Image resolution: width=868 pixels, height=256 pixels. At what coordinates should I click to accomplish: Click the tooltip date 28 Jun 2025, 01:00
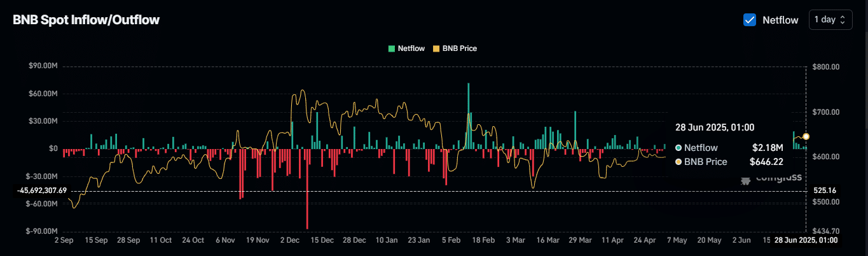(x=715, y=128)
